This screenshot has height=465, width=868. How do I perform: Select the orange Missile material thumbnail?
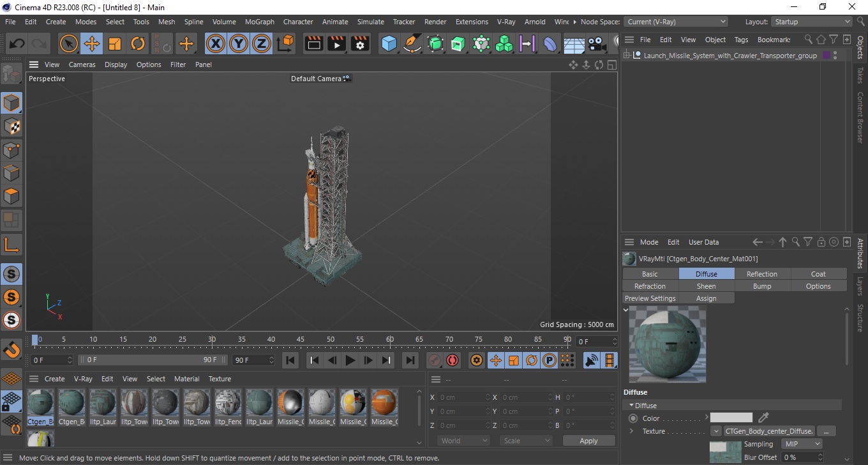384,408
